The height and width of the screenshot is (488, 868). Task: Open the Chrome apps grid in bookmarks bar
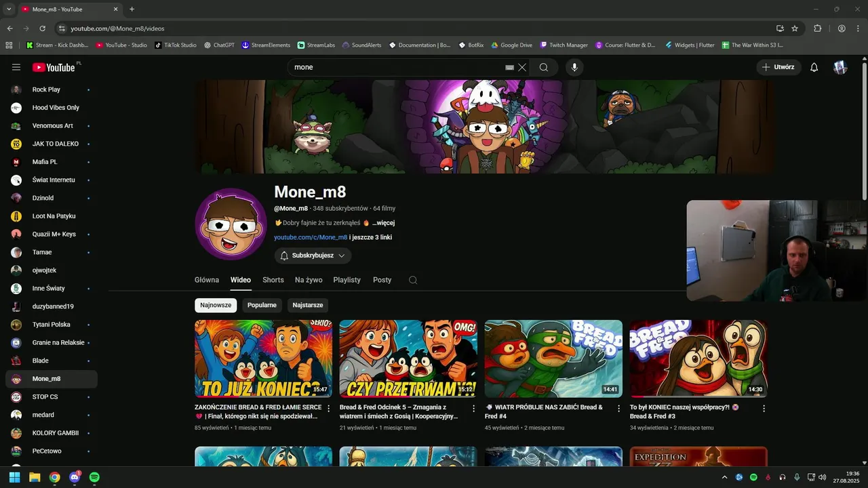9,45
